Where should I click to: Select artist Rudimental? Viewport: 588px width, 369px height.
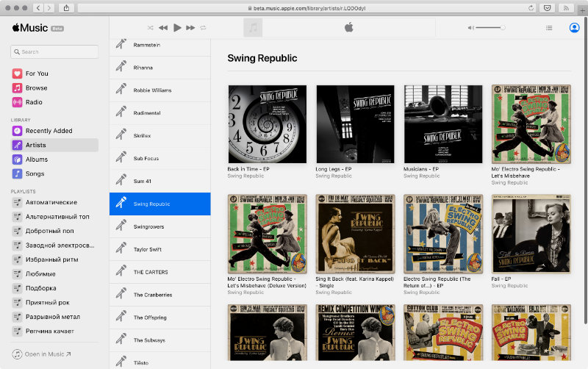point(160,113)
